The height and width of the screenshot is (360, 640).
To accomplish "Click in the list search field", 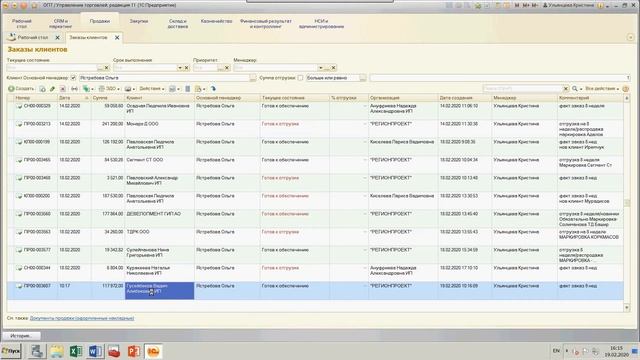I will point(522,89).
